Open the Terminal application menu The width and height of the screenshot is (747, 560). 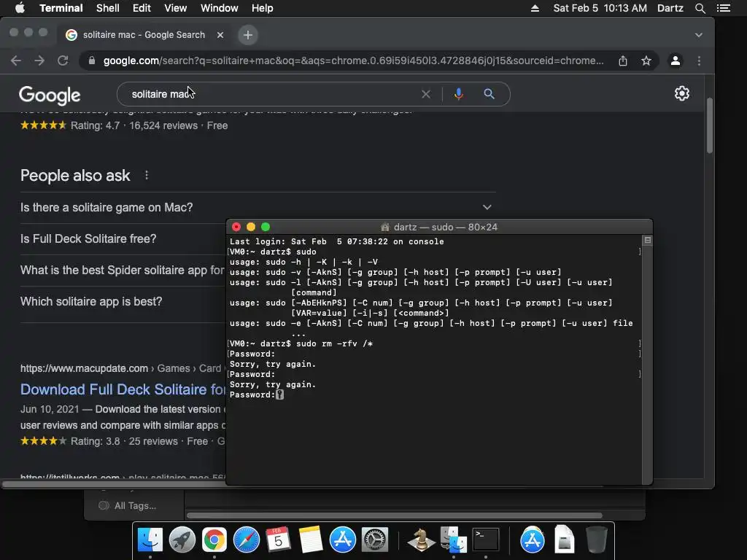61,8
